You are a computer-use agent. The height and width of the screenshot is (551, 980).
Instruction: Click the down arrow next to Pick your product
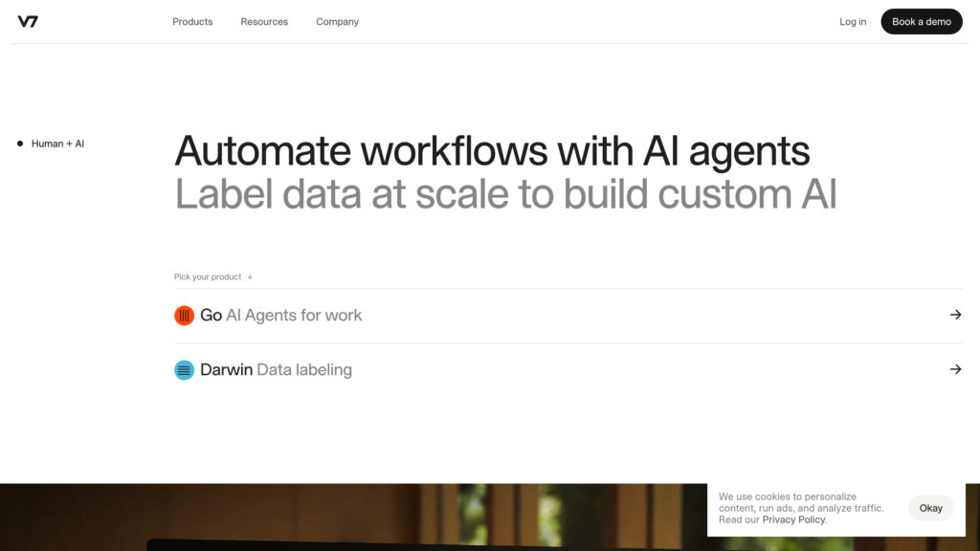250,277
